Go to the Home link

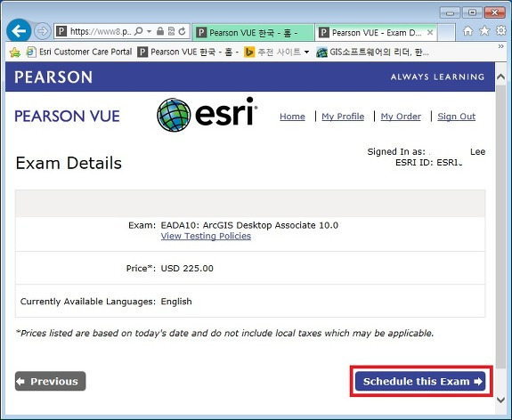click(x=292, y=117)
